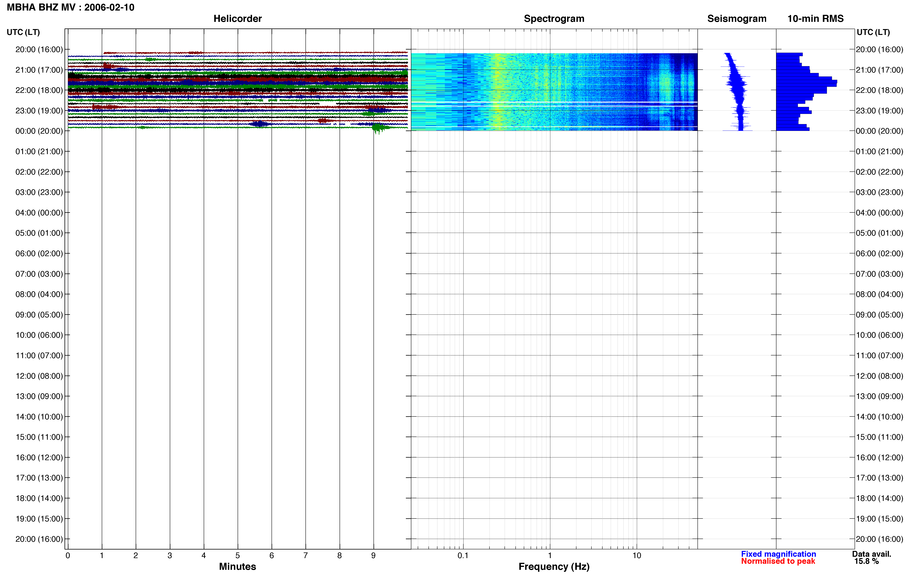Click the red 'Normalised to peak' legend text
This screenshot has width=924, height=578.
[x=778, y=561]
